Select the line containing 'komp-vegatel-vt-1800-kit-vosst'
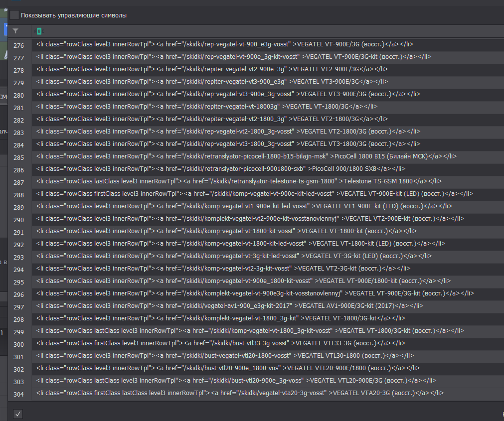Screen dimensions: 504x421 pyautogui.click(x=268, y=231)
